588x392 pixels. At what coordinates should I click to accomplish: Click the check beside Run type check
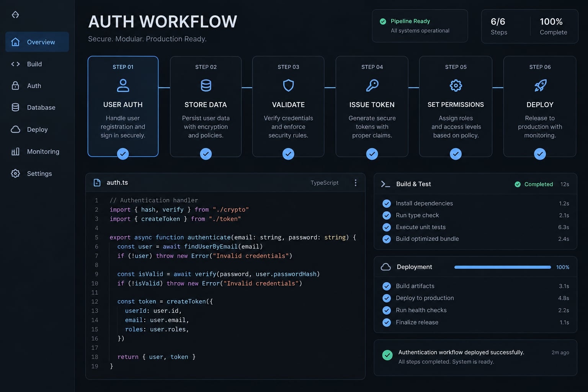(387, 215)
